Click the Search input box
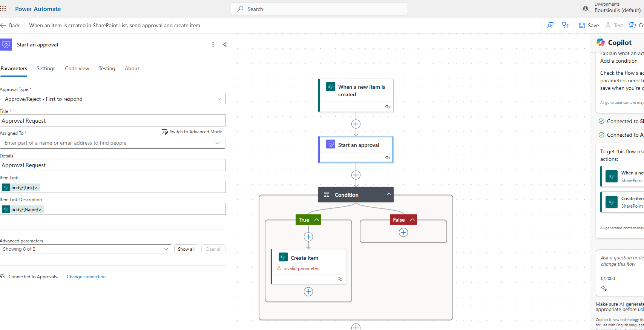 pos(319,9)
